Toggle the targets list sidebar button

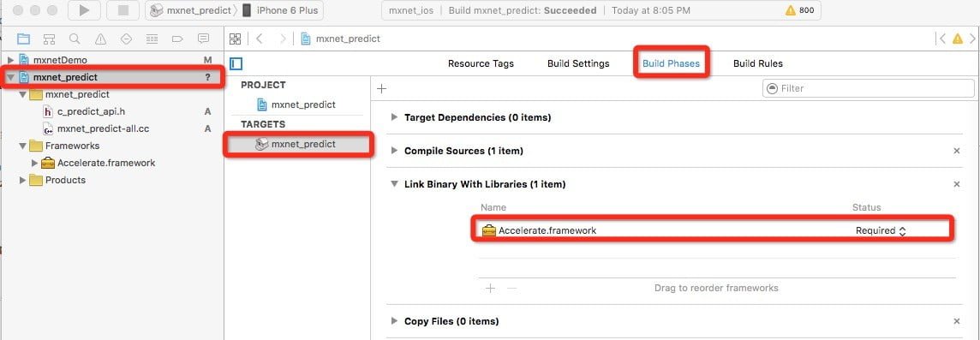coord(236,63)
